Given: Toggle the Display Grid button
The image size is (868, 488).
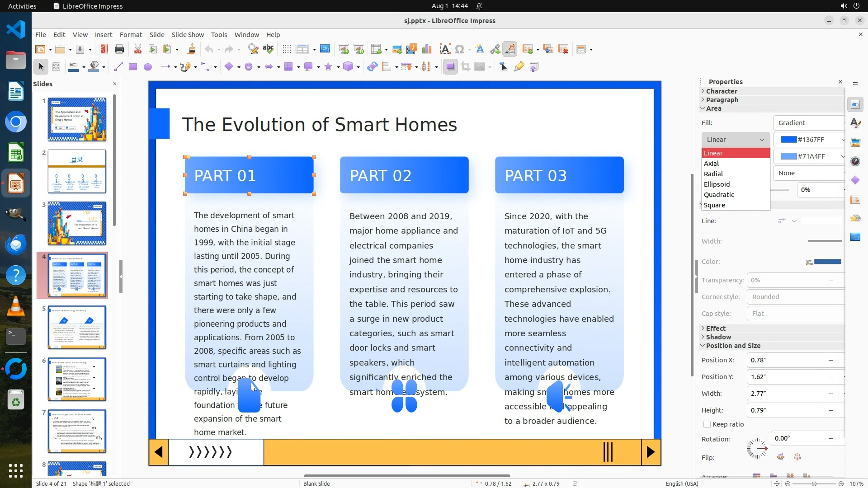Looking at the screenshot, I should point(287,49).
